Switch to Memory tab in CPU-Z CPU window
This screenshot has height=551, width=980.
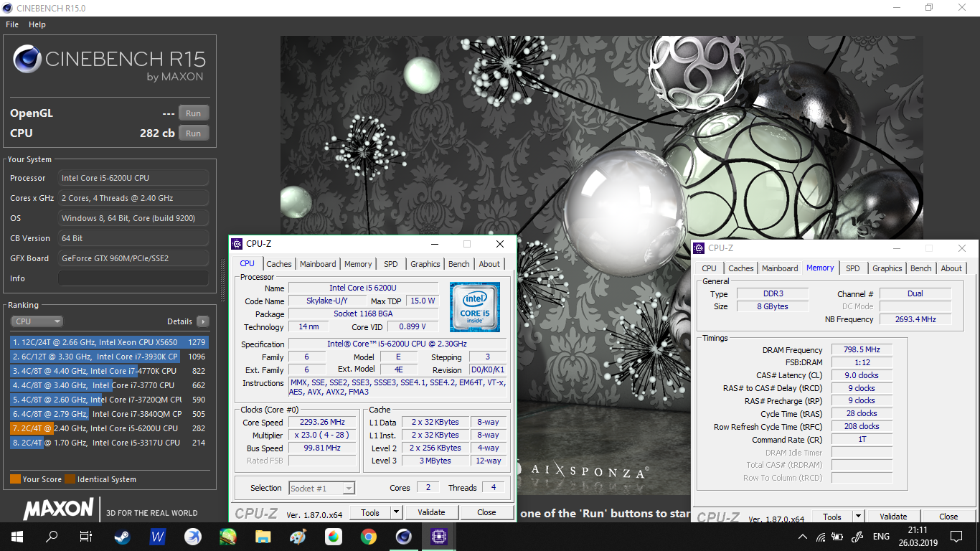pyautogui.click(x=358, y=264)
